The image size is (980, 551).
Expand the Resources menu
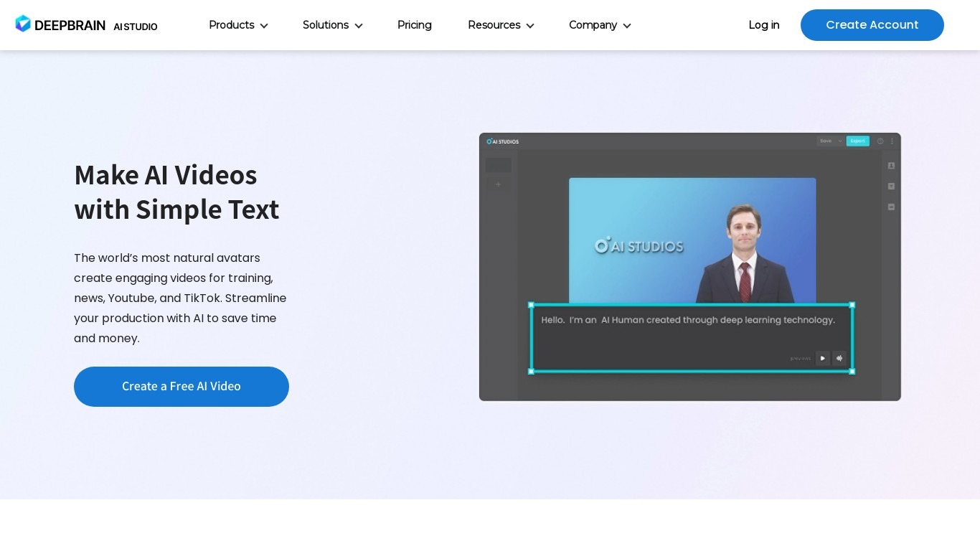click(501, 25)
